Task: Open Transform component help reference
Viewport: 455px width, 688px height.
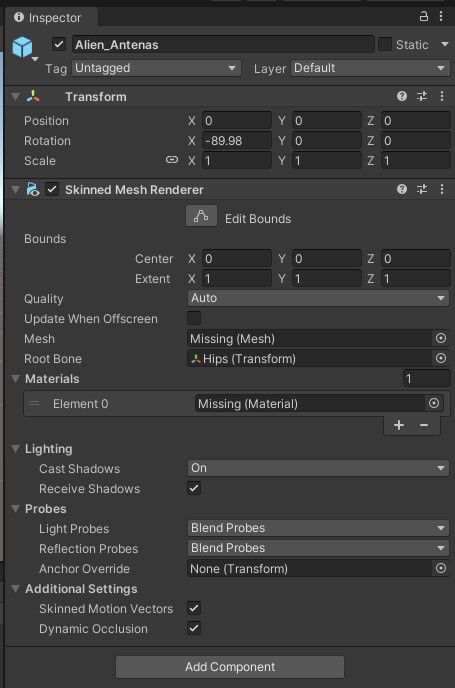Action: point(401,96)
